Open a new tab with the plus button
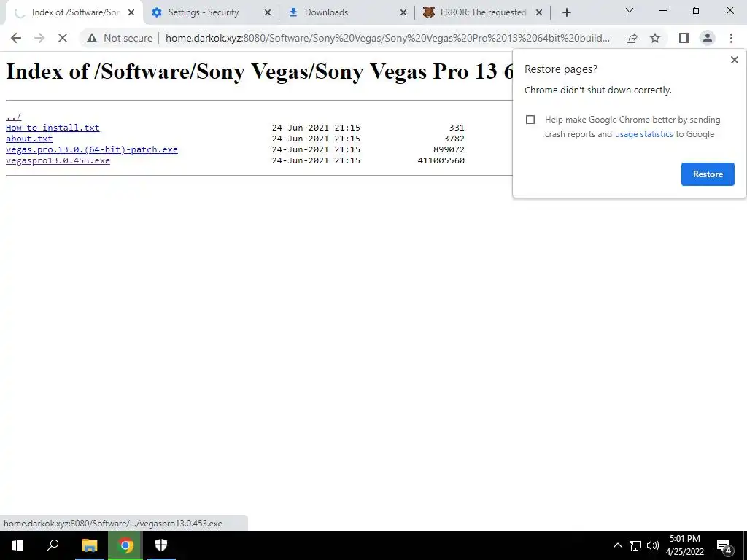This screenshot has width=747, height=560. 566,12
